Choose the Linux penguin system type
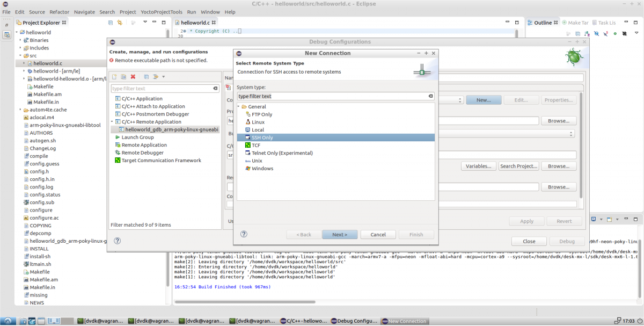This screenshot has width=644, height=326. [x=258, y=122]
